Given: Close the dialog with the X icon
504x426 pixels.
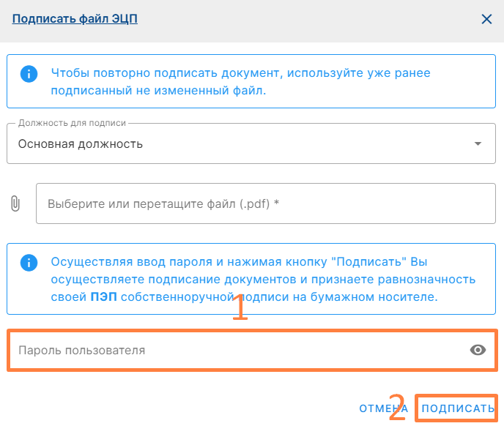Looking at the screenshot, I should pyautogui.click(x=486, y=19).
